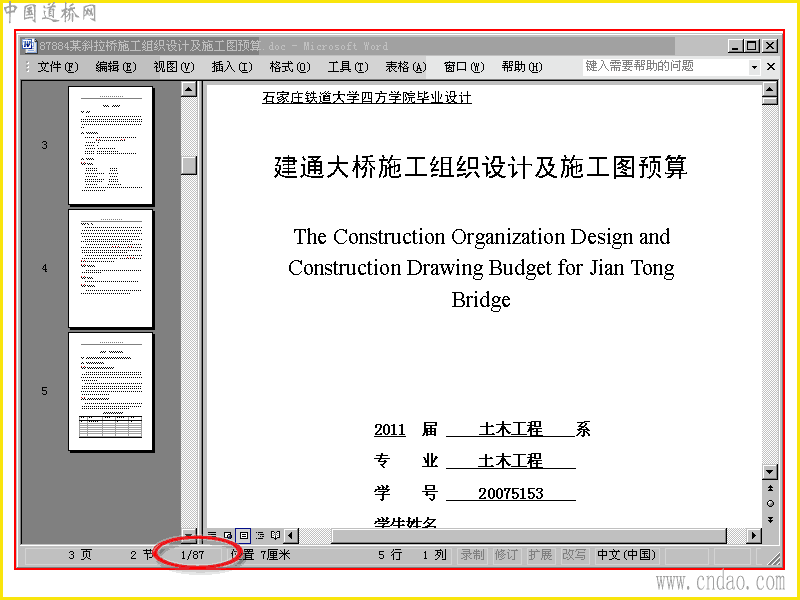Open the 表格(A) menu
Screen dimensions: 800x600
pyautogui.click(x=406, y=67)
